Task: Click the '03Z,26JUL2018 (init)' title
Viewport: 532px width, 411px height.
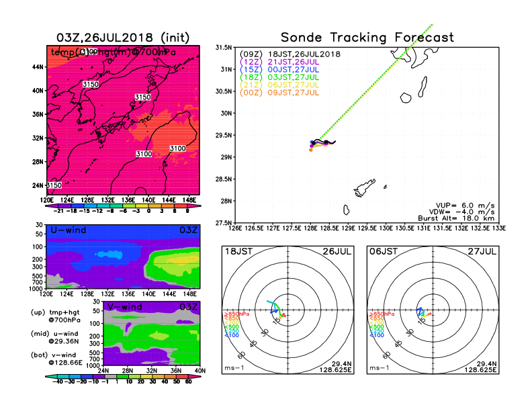Action: [x=123, y=38]
